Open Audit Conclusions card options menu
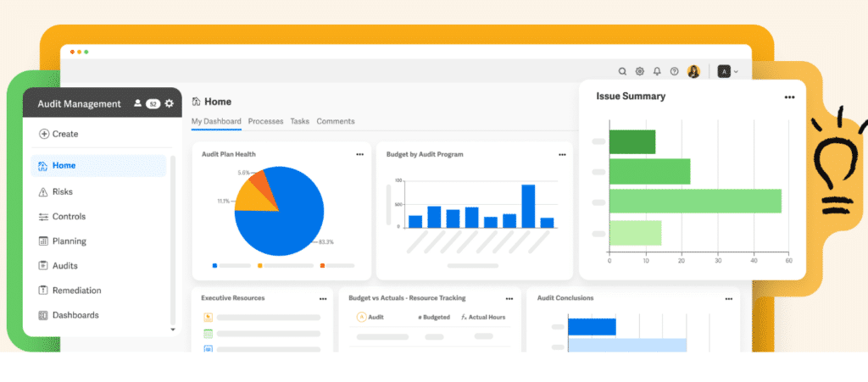 (728, 298)
